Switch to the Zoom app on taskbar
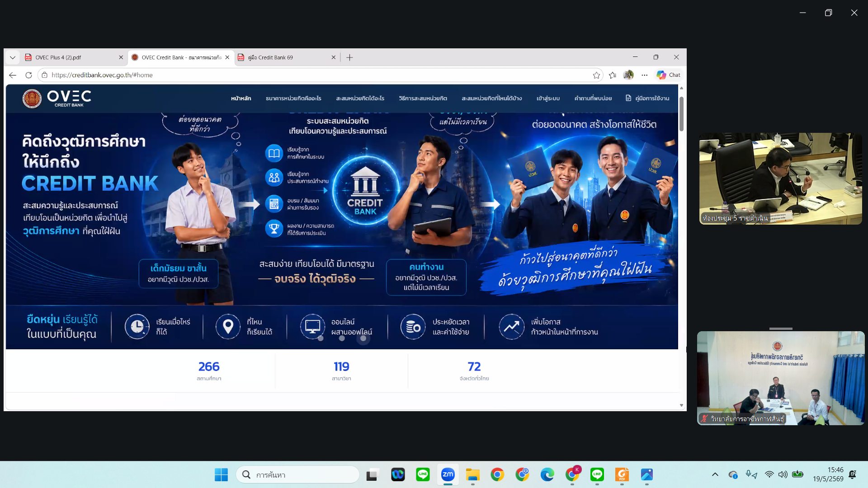Screen dimensions: 868x488 [448, 475]
